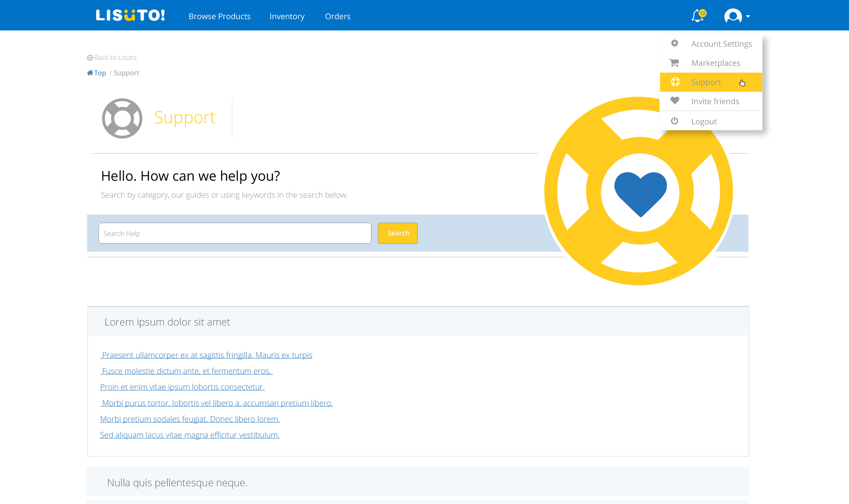Click the gear icon beside Account Settings

[674, 43]
